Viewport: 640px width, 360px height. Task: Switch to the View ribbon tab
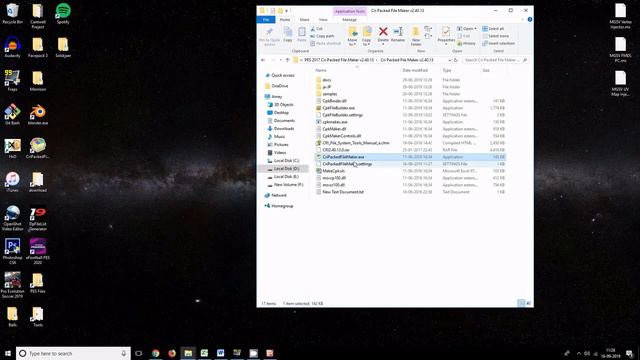click(323, 20)
